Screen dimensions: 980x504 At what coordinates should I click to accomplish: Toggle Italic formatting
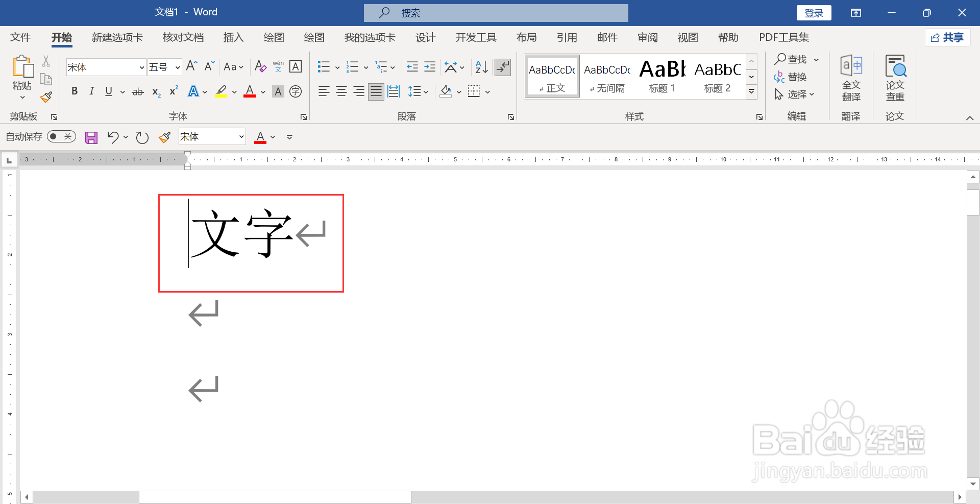tap(92, 91)
